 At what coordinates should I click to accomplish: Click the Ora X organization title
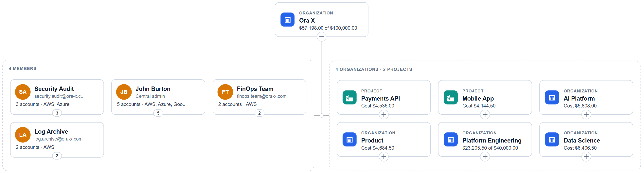(x=307, y=21)
